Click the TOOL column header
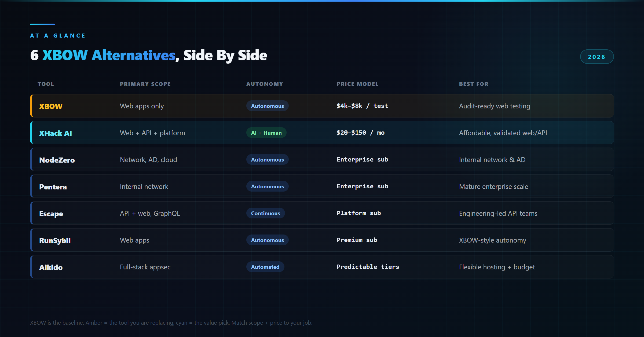644x337 pixels. click(x=46, y=84)
